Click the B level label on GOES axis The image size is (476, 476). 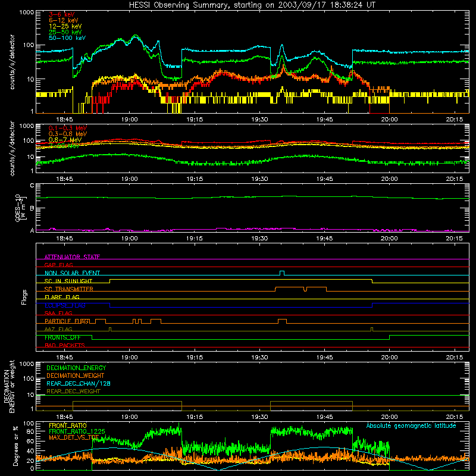tap(32, 208)
